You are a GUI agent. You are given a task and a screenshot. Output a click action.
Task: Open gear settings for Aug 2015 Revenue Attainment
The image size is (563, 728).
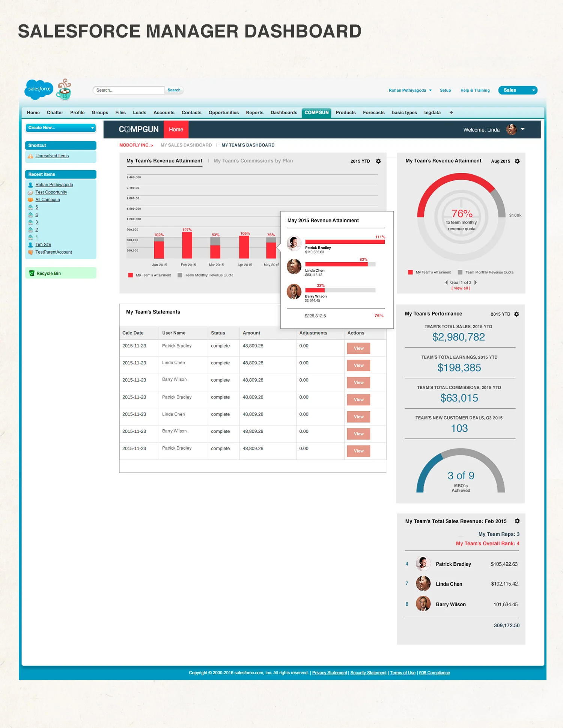(x=517, y=161)
